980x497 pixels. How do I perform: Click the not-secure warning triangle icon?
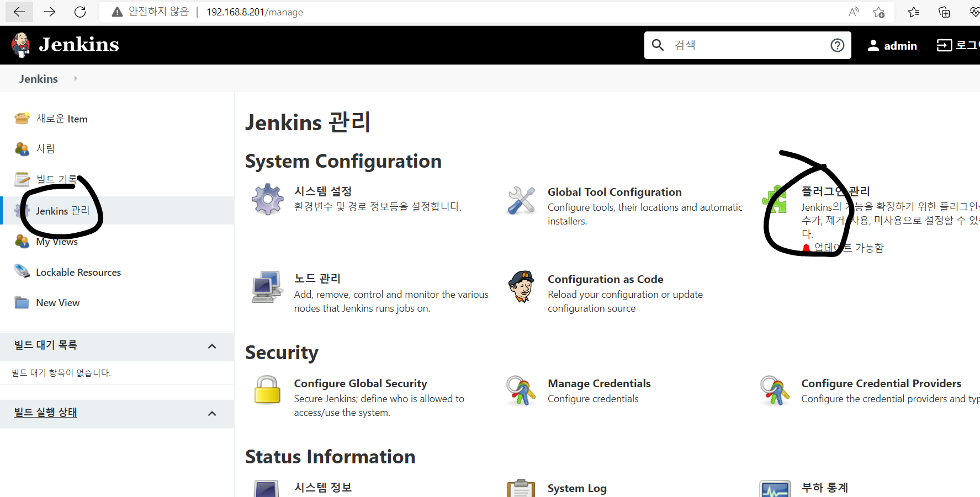point(117,12)
